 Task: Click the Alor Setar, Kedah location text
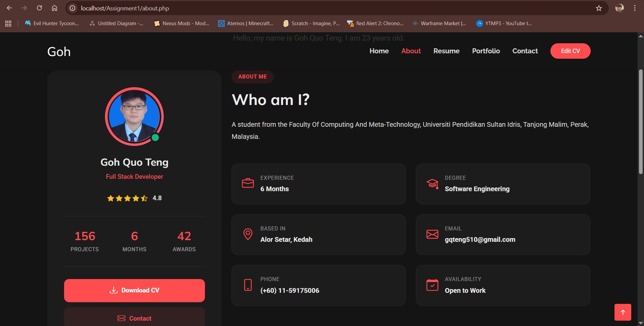click(x=286, y=240)
